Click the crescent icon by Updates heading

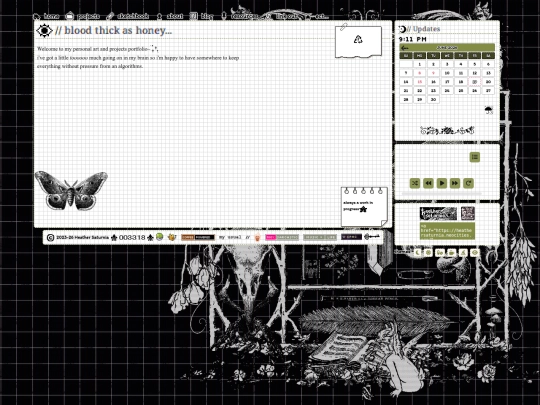pos(402,29)
